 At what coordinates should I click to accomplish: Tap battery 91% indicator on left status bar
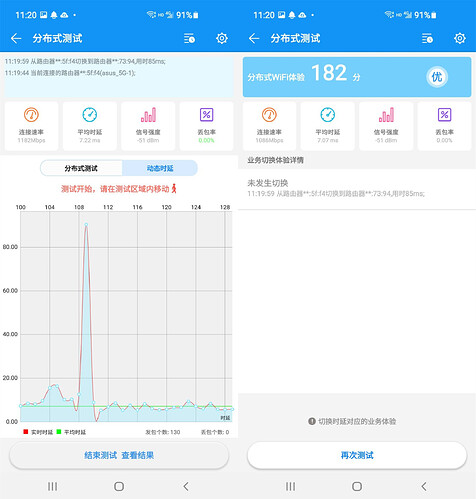[187, 15]
